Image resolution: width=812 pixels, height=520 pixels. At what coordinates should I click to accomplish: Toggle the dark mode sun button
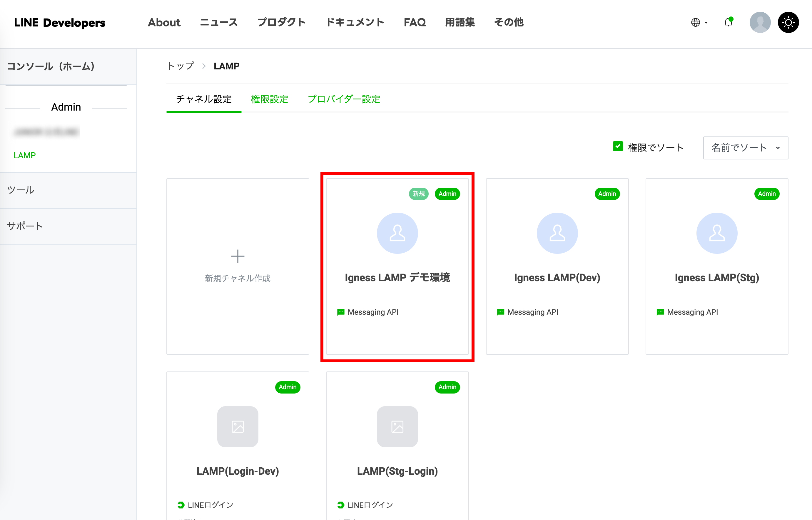788,22
